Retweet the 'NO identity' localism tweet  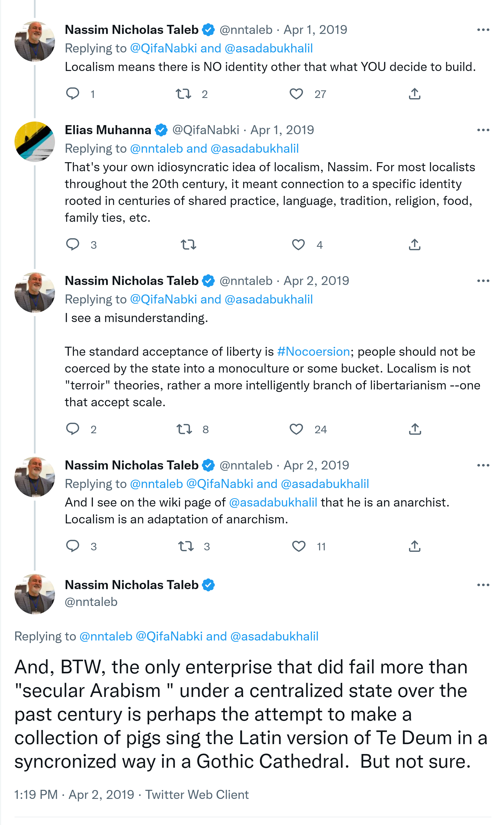pos(183,94)
